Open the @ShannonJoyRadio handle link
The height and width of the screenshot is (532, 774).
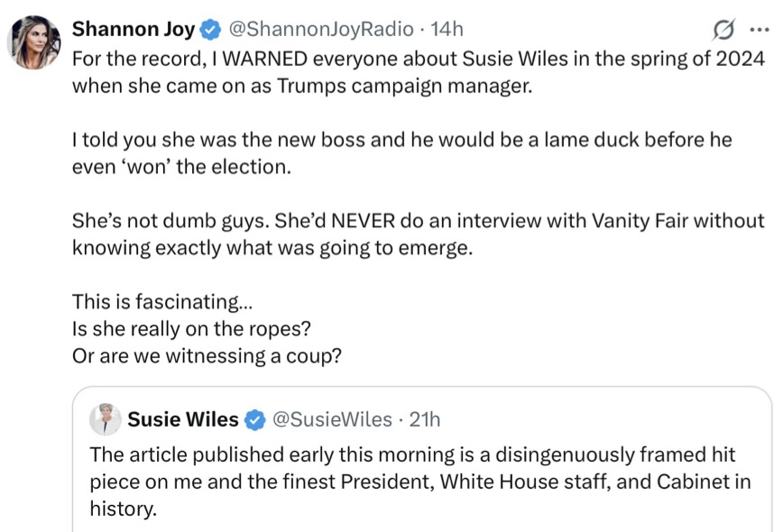pos(321,30)
